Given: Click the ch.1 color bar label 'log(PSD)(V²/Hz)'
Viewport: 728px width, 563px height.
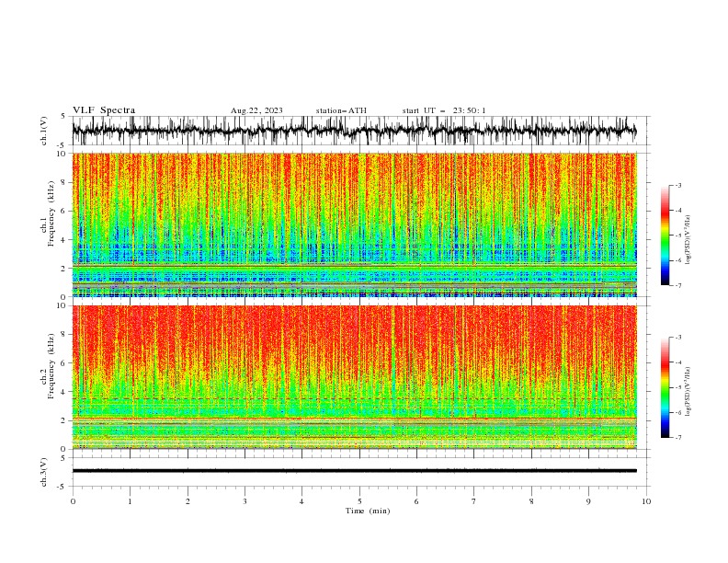Looking at the screenshot, I should coord(688,240).
